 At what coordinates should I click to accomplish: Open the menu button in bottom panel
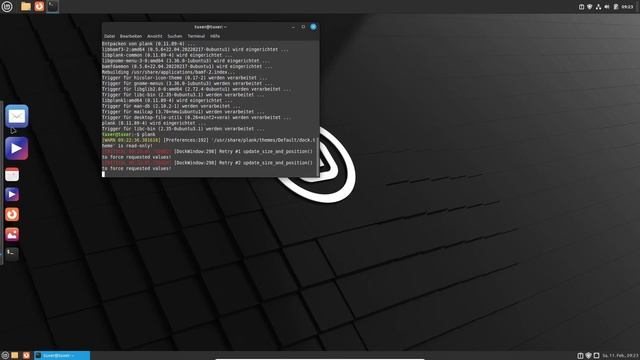pos(5,356)
